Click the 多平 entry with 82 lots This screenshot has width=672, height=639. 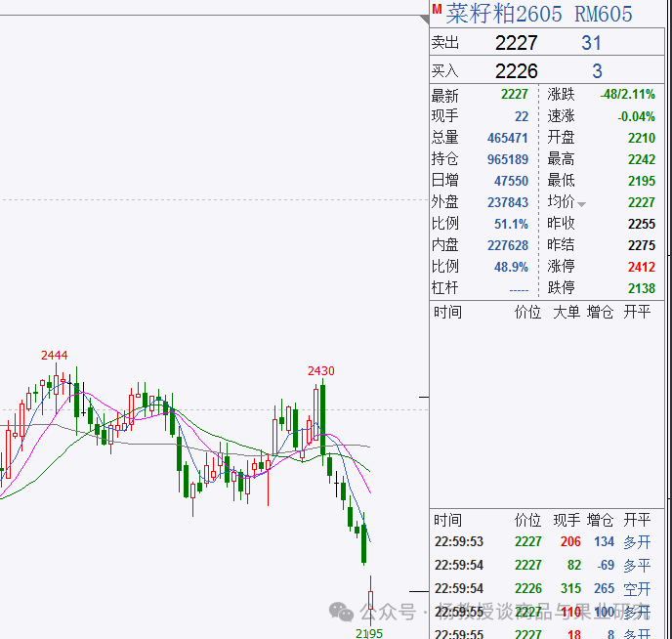click(x=637, y=566)
